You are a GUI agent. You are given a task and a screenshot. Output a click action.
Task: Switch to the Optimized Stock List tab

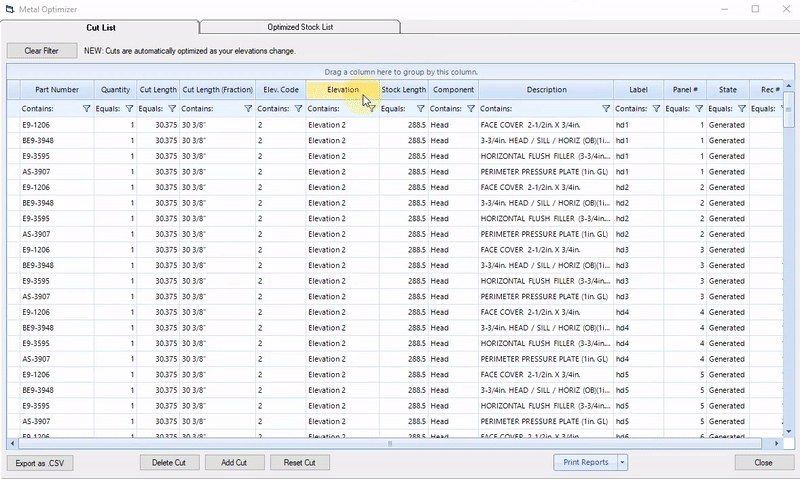pyautogui.click(x=300, y=27)
